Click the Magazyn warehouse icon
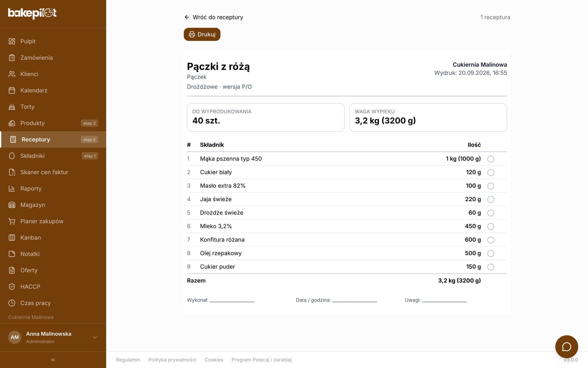Viewport: 588px width, 368px height. [12, 205]
